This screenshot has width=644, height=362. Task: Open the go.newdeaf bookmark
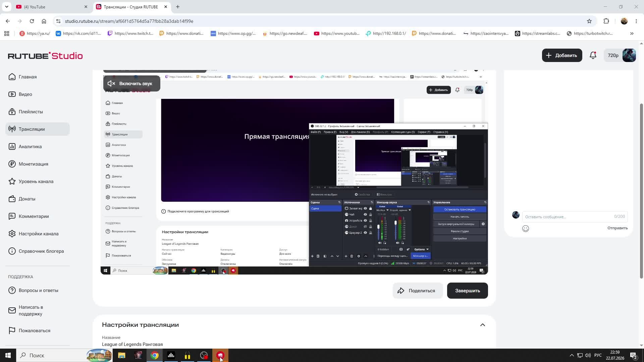tap(285, 34)
